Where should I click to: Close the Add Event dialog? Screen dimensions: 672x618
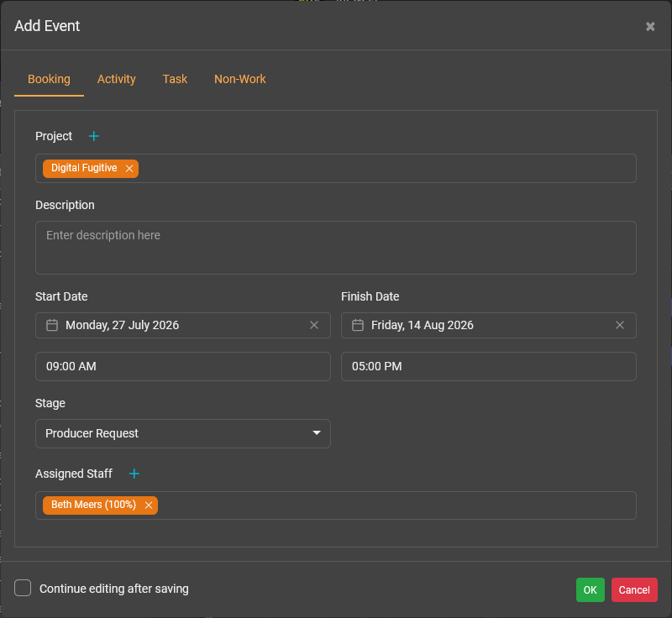650,27
